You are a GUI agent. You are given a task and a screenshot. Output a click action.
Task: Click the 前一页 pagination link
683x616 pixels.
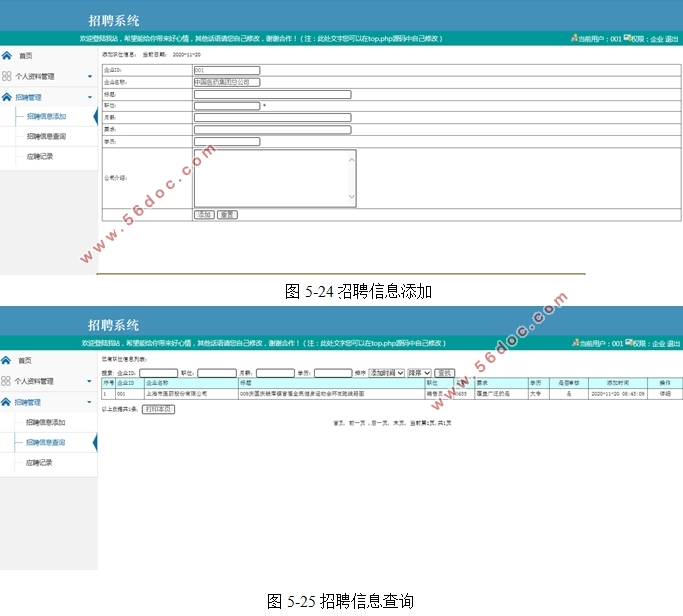click(357, 423)
